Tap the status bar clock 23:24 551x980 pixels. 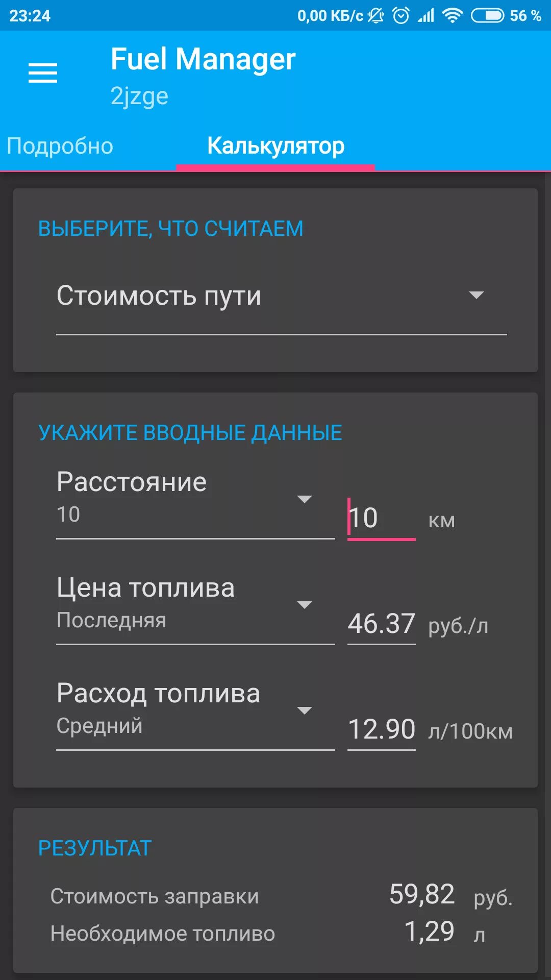[x=30, y=16]
